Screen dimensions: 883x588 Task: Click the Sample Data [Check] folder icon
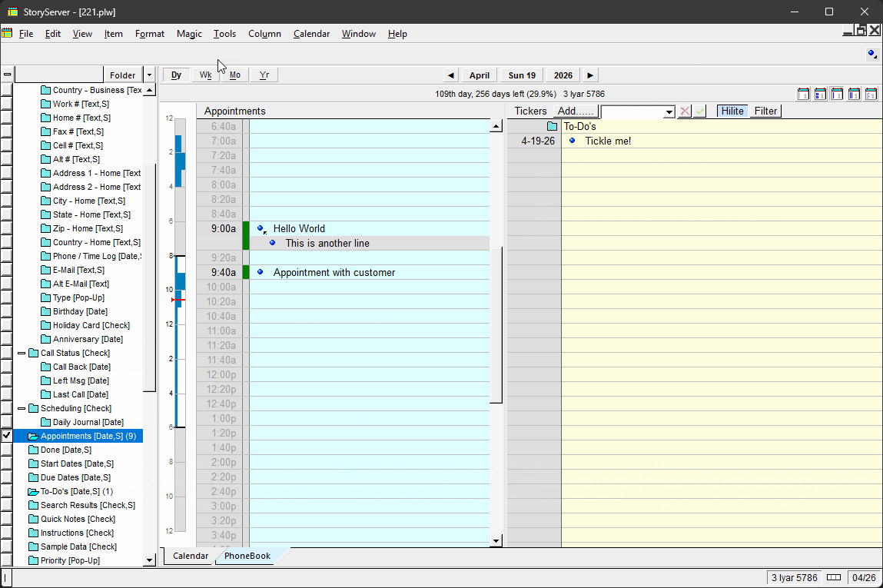coord(33,546)
